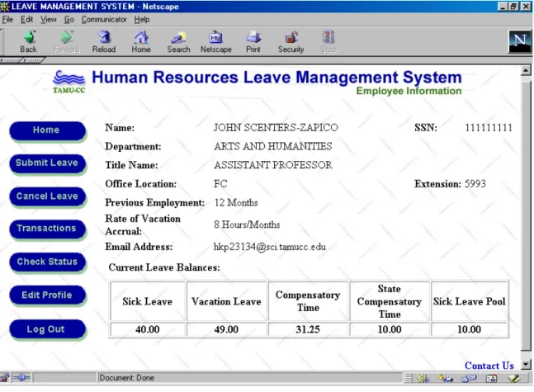Open Mailbox from component bar icon

446,378
